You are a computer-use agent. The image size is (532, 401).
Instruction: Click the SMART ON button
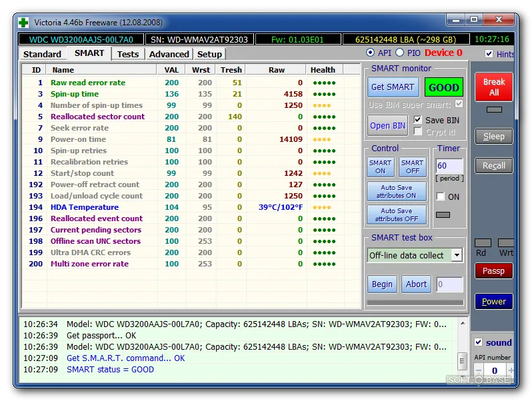pyautogui.click(x=381, y=167)
